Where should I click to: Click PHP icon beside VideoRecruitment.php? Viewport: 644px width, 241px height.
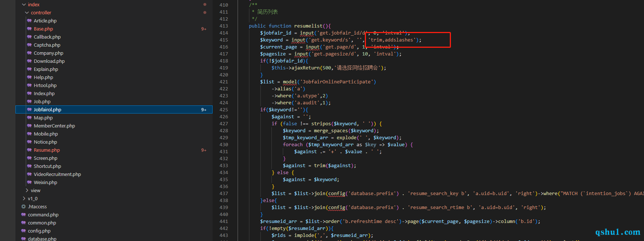[29, 174]
